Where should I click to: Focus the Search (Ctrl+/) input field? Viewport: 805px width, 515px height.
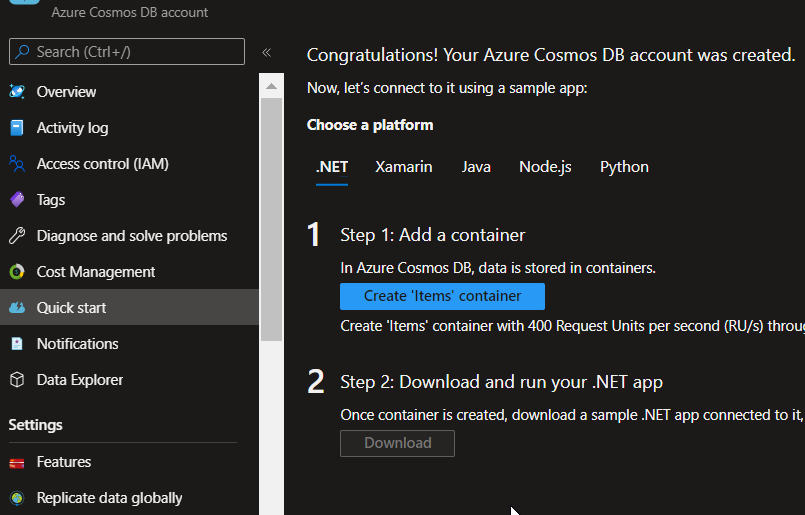[137, 52]
